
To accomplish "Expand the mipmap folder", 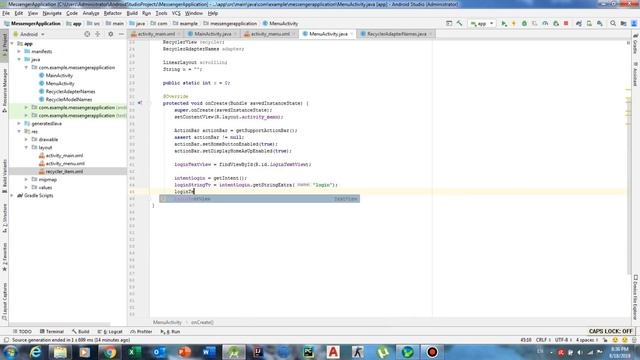I will [27, 179].
